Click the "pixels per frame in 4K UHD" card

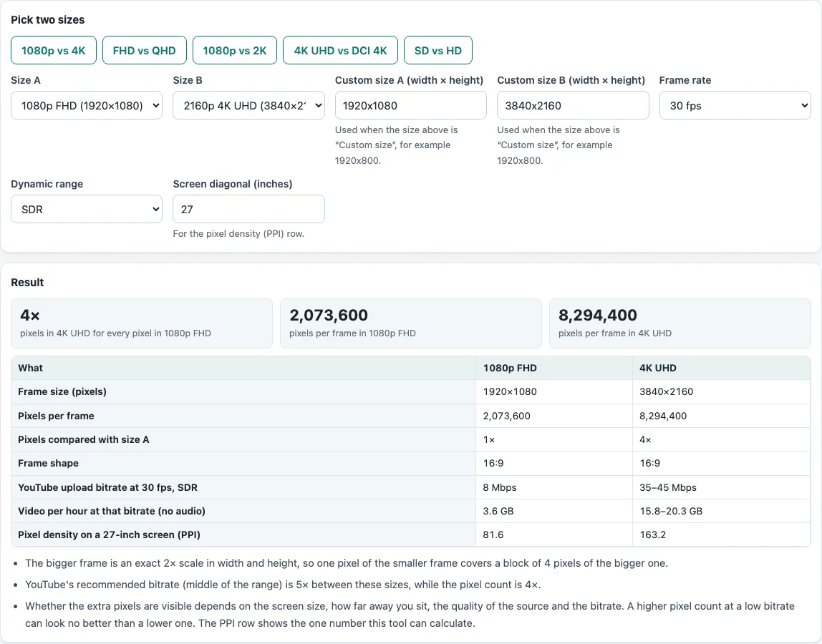click(x=680, y=323)
